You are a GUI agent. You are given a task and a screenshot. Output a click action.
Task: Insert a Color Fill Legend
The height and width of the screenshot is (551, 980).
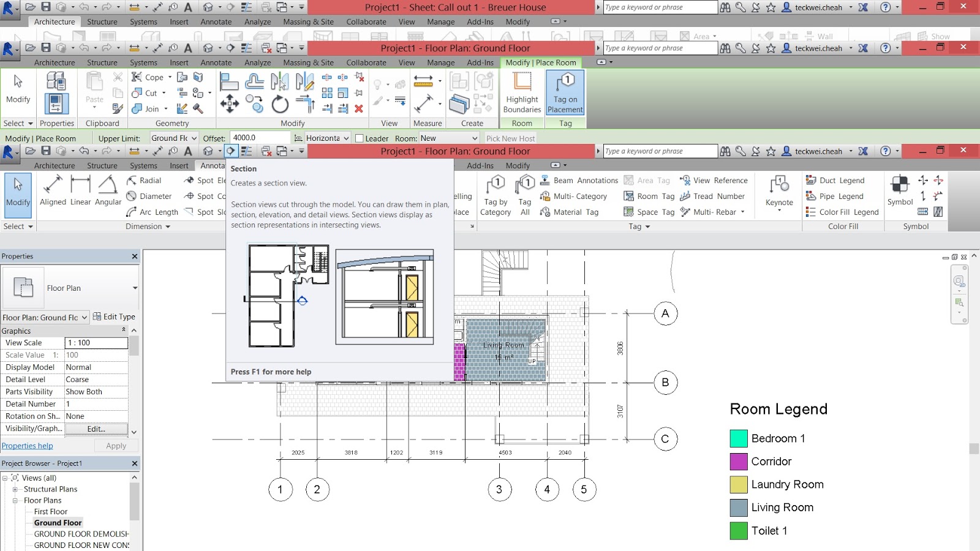point(842,212)
